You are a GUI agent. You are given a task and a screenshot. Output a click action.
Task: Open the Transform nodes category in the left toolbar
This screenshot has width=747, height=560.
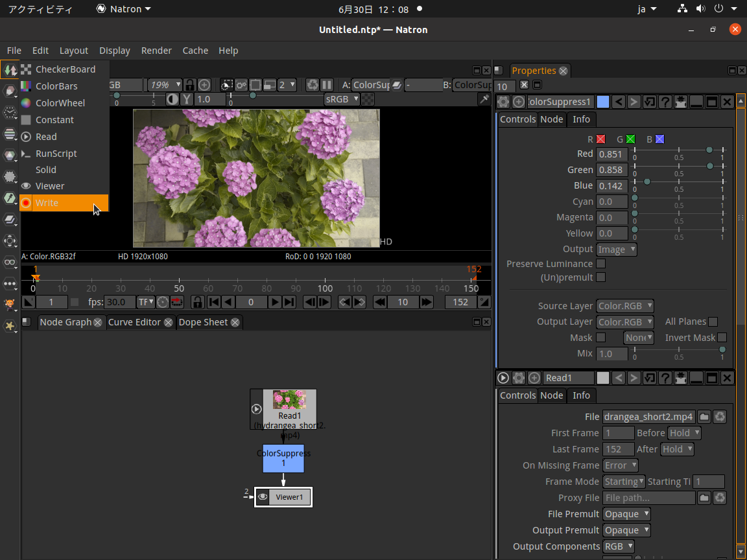pyautogui.click(x=10, y=240)
